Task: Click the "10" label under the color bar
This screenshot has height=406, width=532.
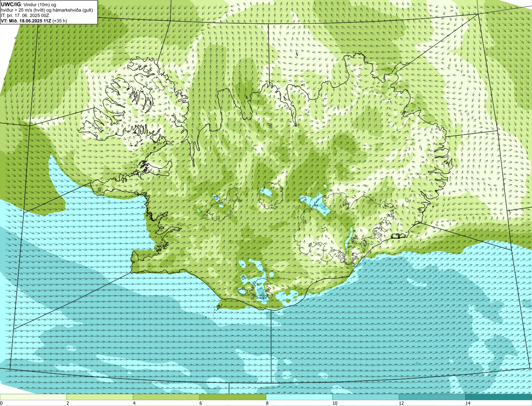Action: 335,403
